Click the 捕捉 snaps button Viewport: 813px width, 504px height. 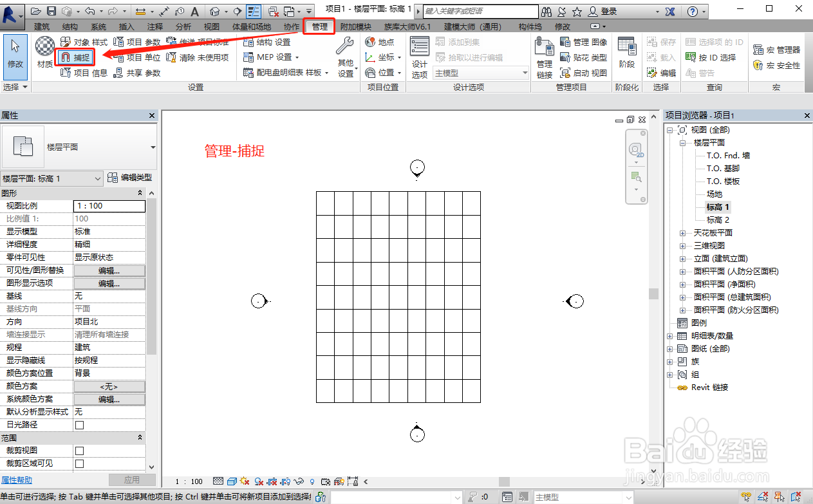pos(75,57)
